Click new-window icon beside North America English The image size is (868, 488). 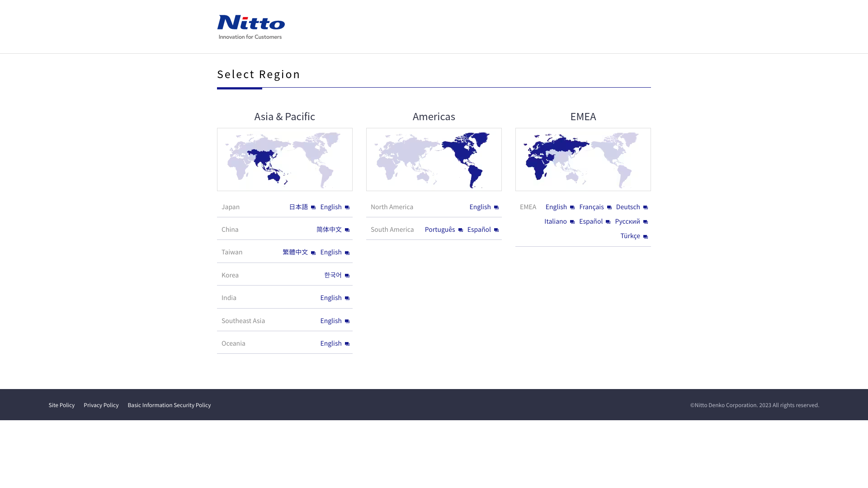point(496,207)
